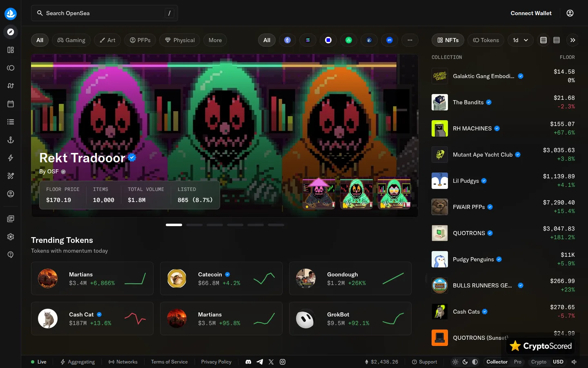
Task: Open the activity list icon in sidebar
Action: pyautogui.click(x=11, y=122)
